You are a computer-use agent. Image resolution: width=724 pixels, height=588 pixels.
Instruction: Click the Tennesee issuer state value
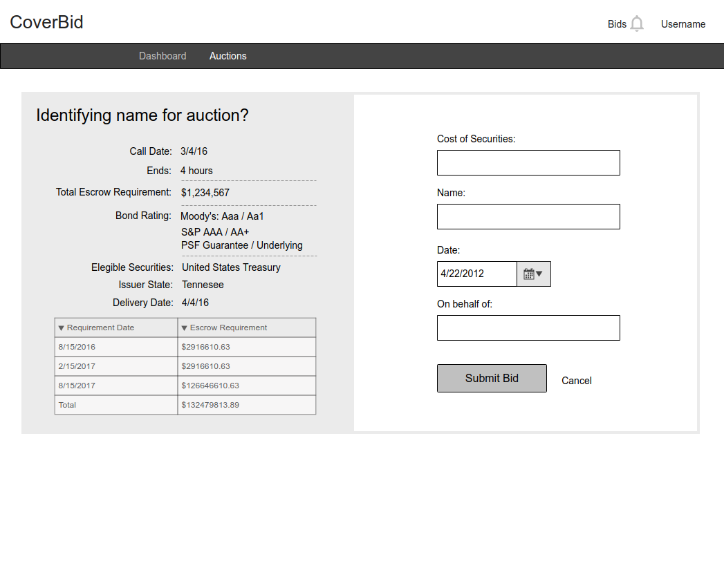[x=203, y=285]
